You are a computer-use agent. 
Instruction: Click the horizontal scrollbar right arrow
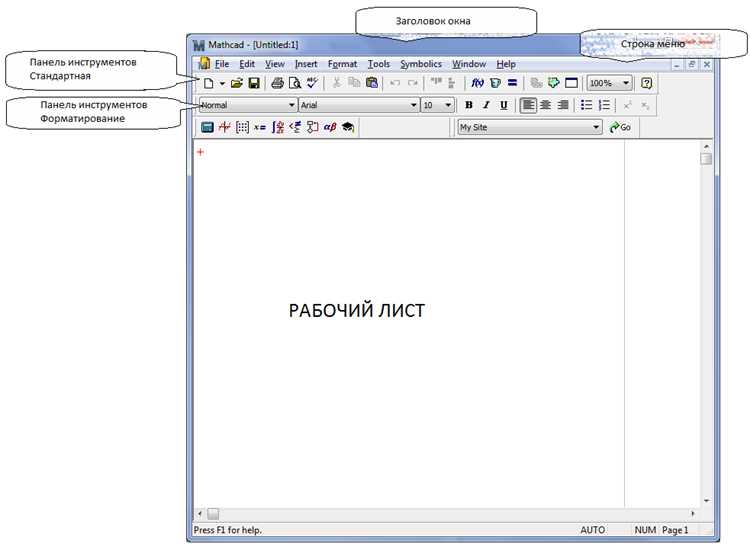click(x=693, y=514)
